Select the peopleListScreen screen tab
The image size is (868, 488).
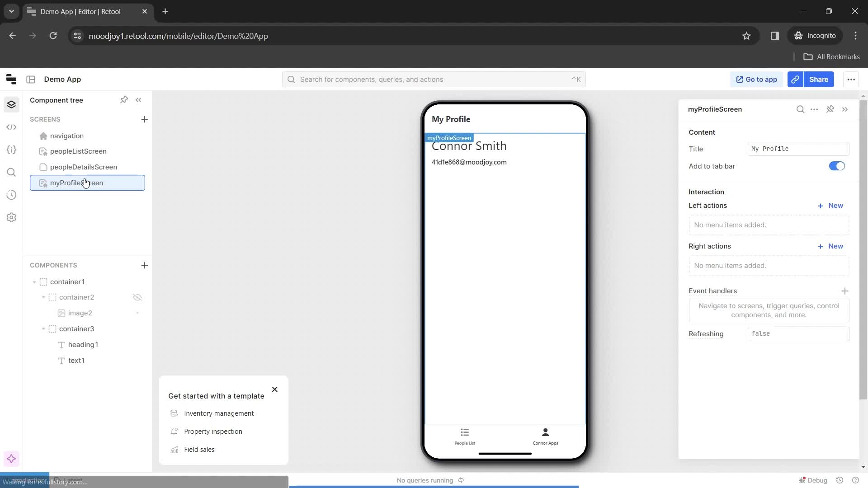(77, 151)
